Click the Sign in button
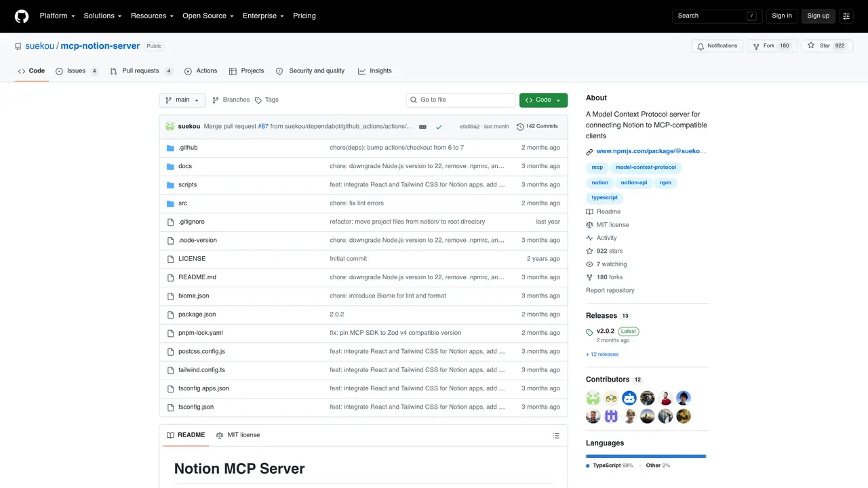Screen dimensions: 868x488 point(782,16)
